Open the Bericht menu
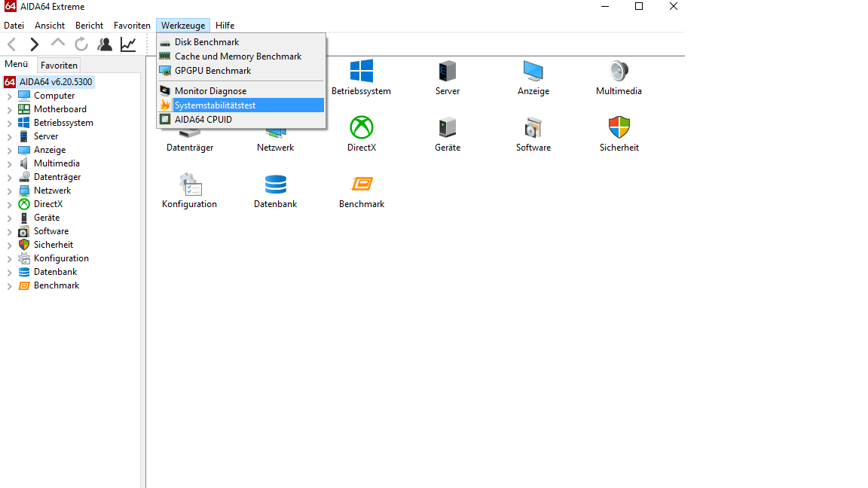 pyautogui.click(x=89, y=26)
